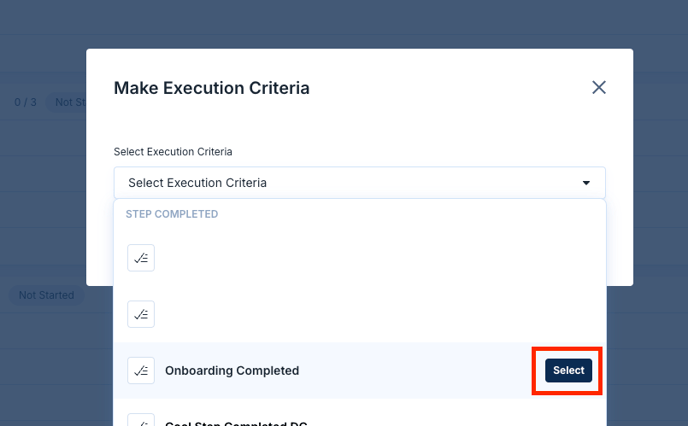
Task: Click the truncated Not St badge near the counter
Action: coord(67,102)
